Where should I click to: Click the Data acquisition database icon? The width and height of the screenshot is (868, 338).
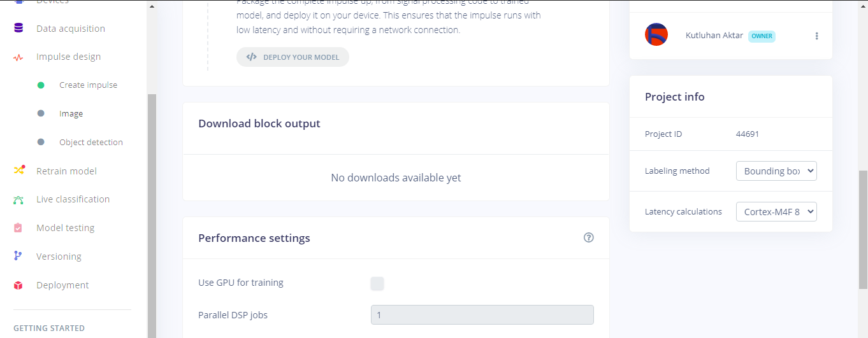pyautogui.click(x=18, y=29)
